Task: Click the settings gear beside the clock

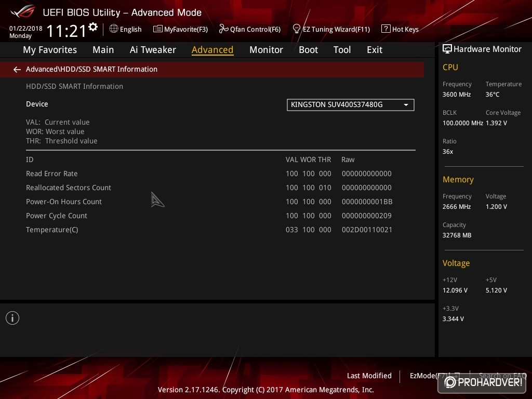Action: pos(93,26)
